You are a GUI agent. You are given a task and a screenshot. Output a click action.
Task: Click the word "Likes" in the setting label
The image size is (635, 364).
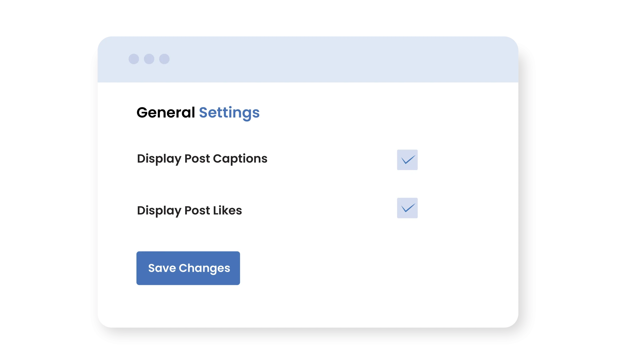(227, 210)
